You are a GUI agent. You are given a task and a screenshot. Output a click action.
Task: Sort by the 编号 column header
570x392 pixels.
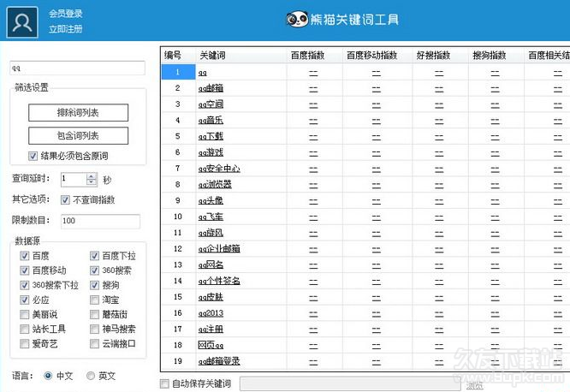(x=178, y=56)
